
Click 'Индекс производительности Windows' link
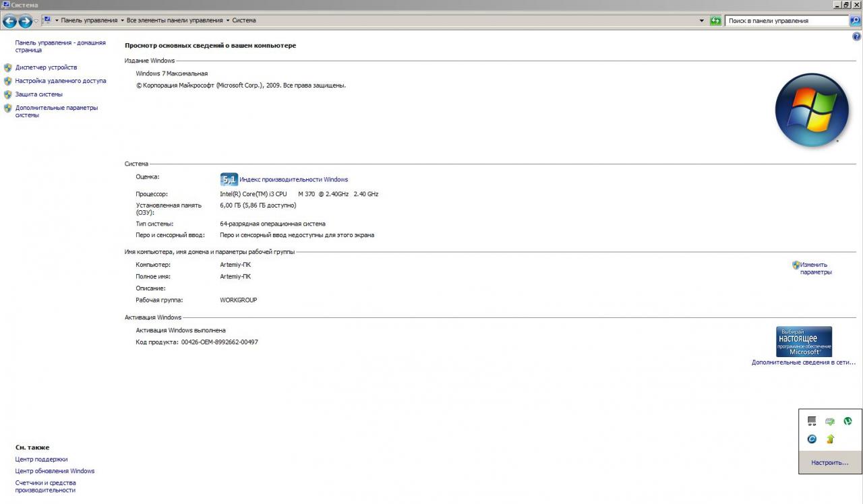293,179
